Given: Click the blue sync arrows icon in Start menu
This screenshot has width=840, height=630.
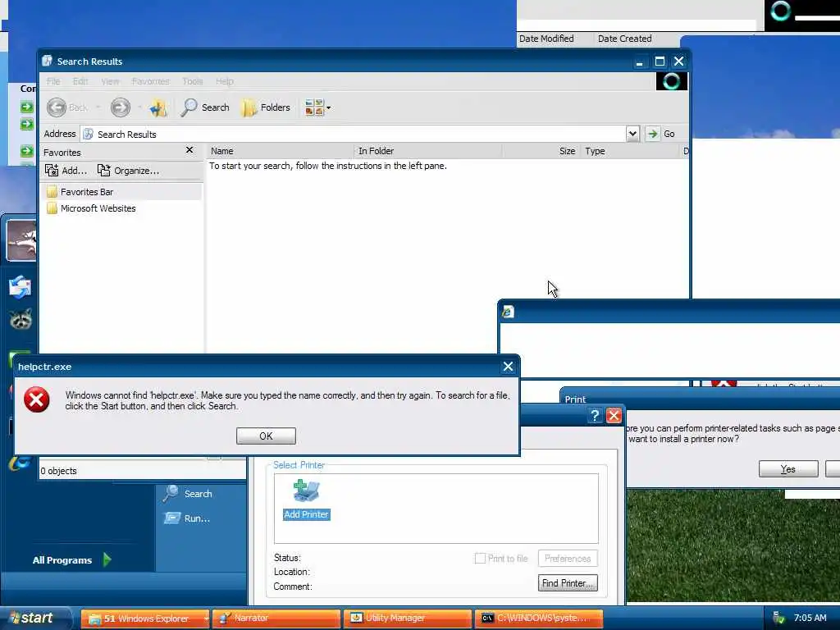Looking at the screenshot, I should (x=20, y=286).
